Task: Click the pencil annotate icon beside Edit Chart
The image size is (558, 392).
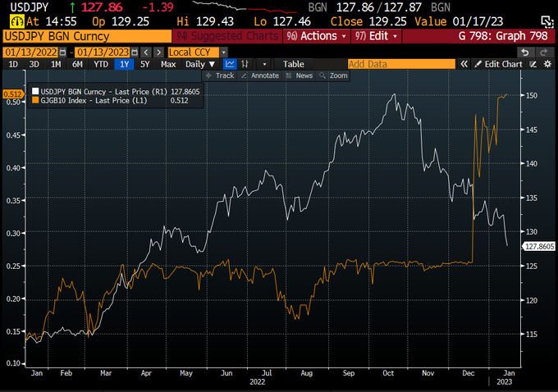Action: (533, 64)
